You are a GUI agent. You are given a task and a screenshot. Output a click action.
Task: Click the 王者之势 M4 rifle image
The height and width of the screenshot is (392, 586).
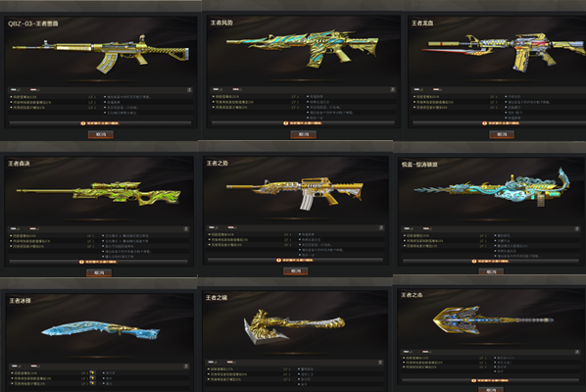[295, 193]
